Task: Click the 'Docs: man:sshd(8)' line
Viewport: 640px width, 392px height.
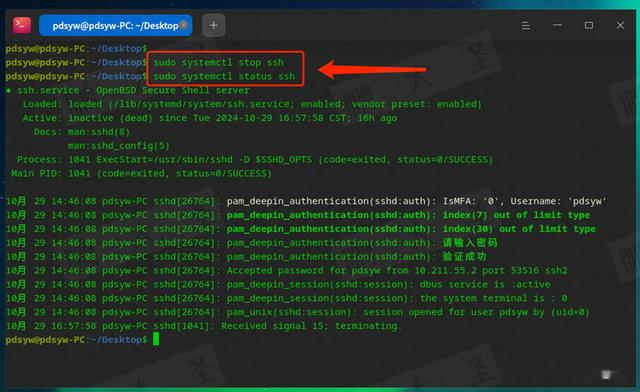Action: click(82, 132)
